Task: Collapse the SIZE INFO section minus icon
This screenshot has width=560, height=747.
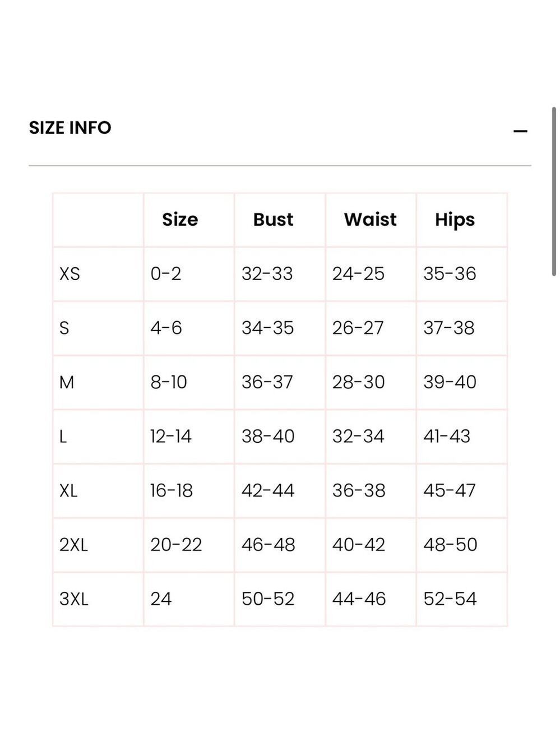Action: (520, 132)
